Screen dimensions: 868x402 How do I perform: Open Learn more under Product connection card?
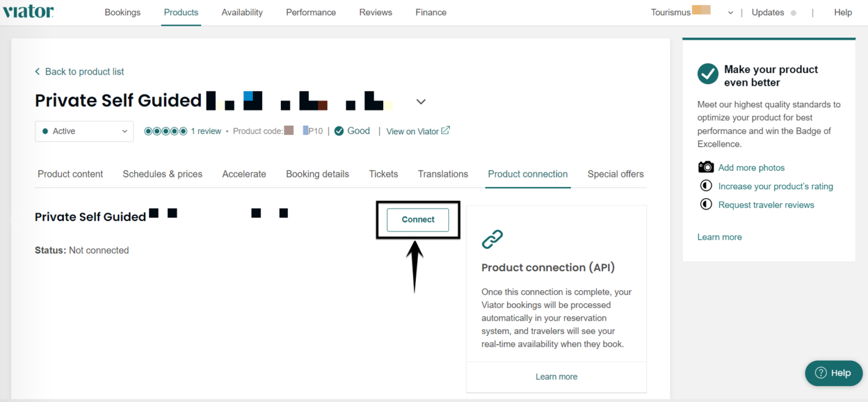[x=556, y=376]
